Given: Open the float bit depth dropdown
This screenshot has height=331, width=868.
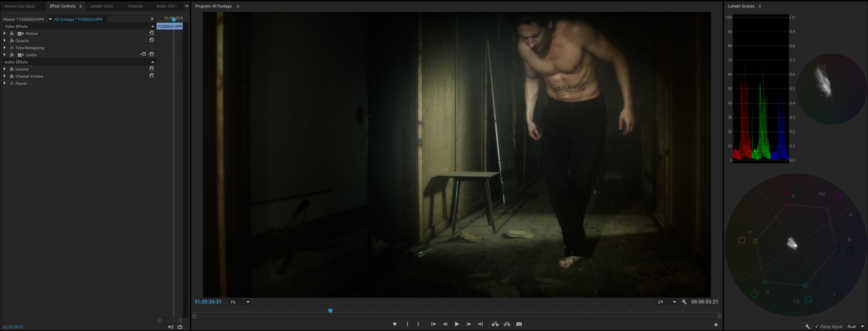Looking at the screenshot, I should click(x=856, y=327).
